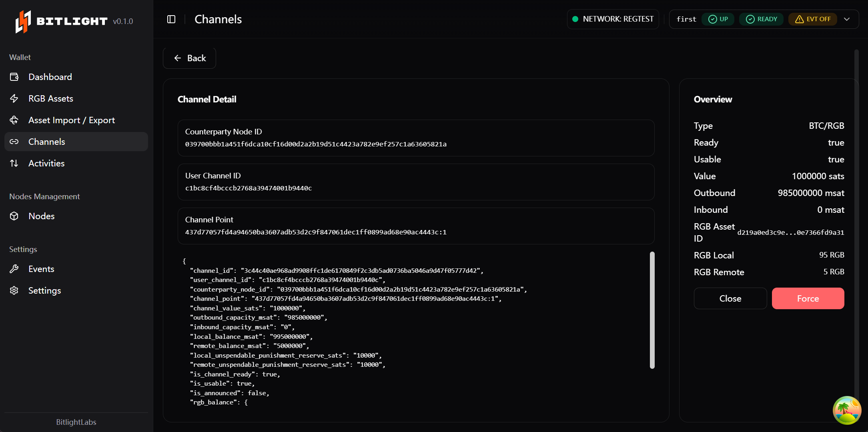
Task: Click the Bitlight logo icon
Action: tap(23, 21)
